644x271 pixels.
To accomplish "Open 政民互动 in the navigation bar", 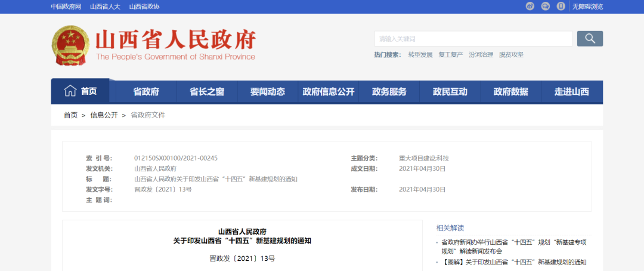I will tap(450, 92).
